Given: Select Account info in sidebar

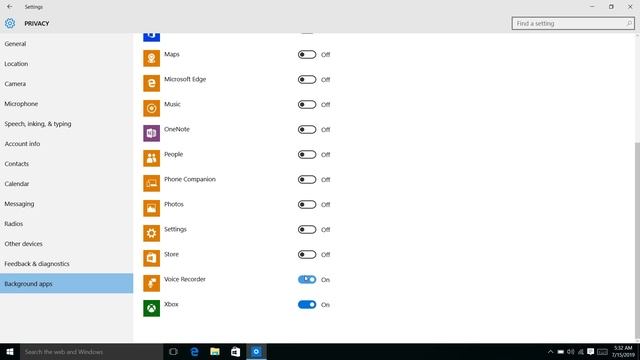Looking at the screenshot, I should click(66, 144).
